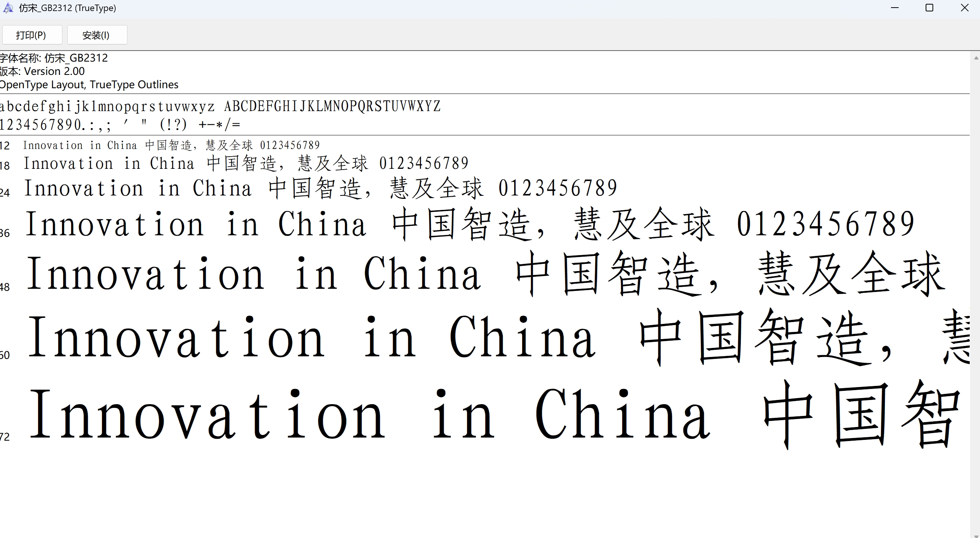The height and width of the screenshot is (538, 980).
Task: Select the size 12 preview sentence
Action: (x=171, y=145)
